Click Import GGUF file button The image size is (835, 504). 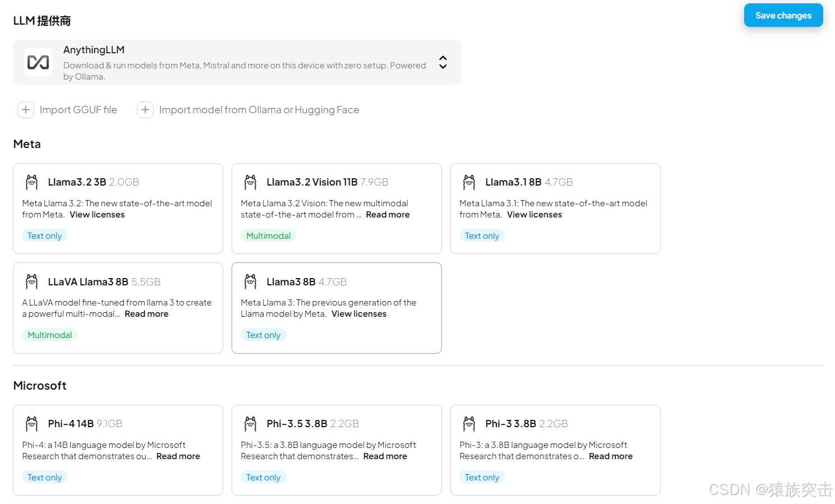point(68,110)
